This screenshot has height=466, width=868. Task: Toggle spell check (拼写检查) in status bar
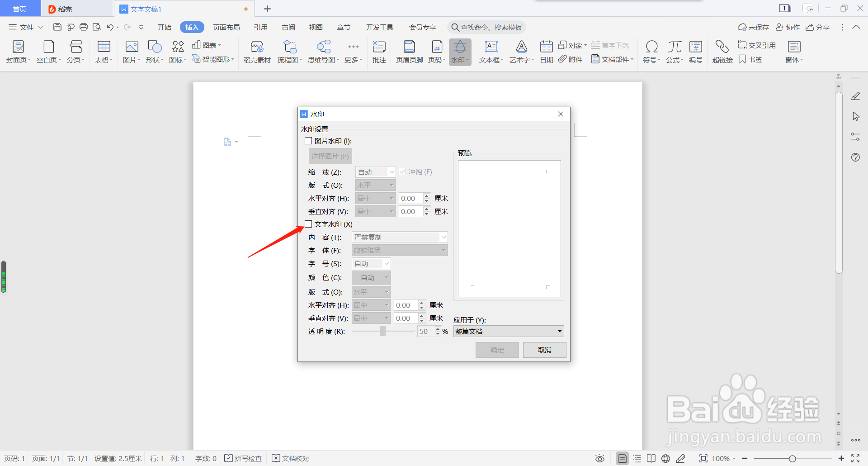[243, 458]
